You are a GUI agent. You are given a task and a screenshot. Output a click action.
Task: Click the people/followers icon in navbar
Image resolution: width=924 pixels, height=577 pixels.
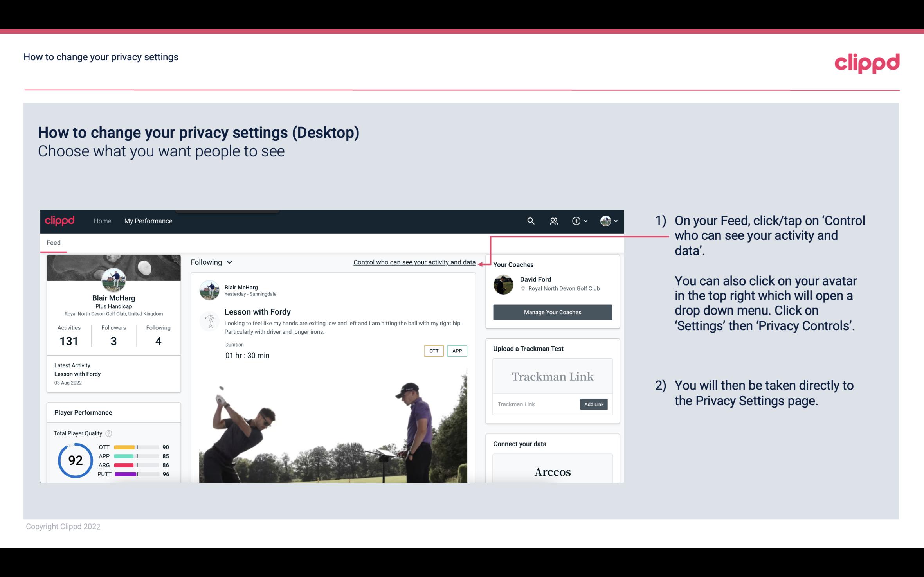[x=555, y=221]
